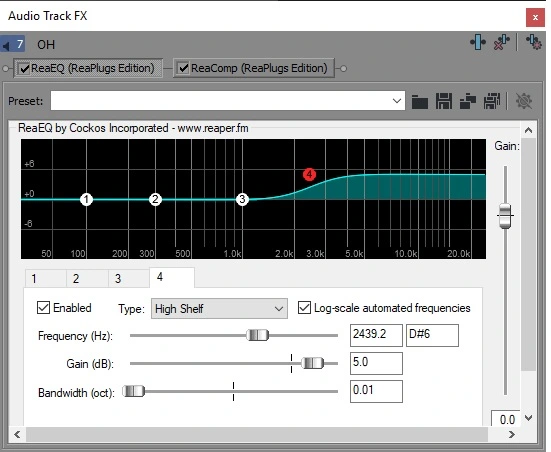Screen dimensions: 551x452
Task: Toggle ReaComp plugin enable checkbox
Action: click(x=183, y=68)
